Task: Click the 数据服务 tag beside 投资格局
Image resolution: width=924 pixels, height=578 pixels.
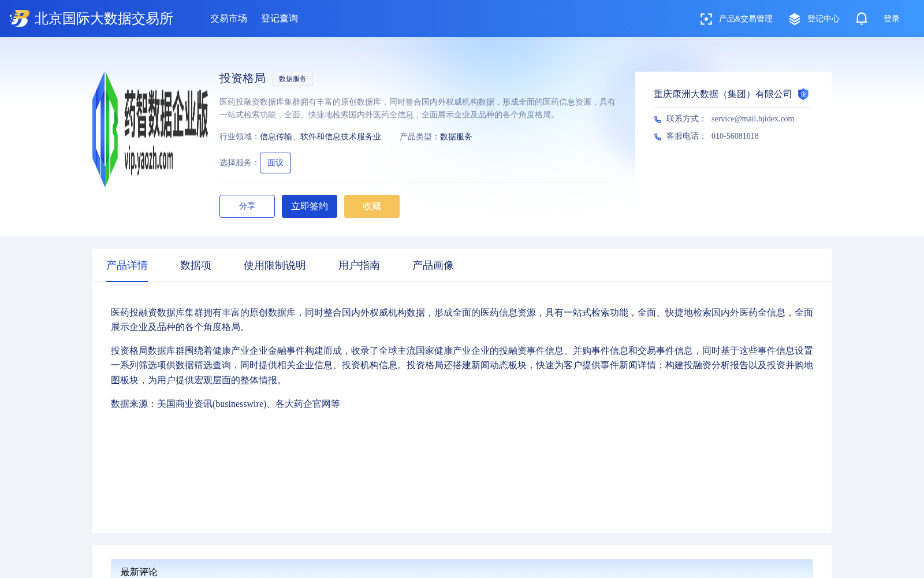Action: pos(293,79)
